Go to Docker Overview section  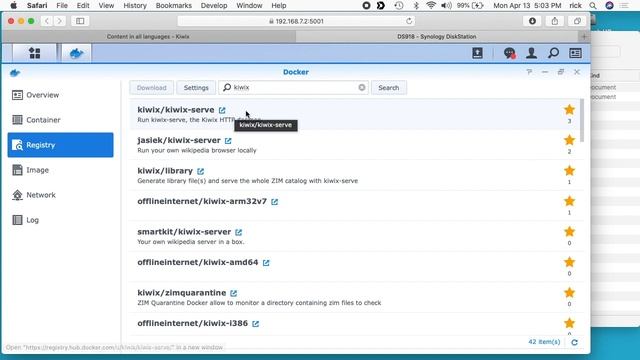click(60, 95)
